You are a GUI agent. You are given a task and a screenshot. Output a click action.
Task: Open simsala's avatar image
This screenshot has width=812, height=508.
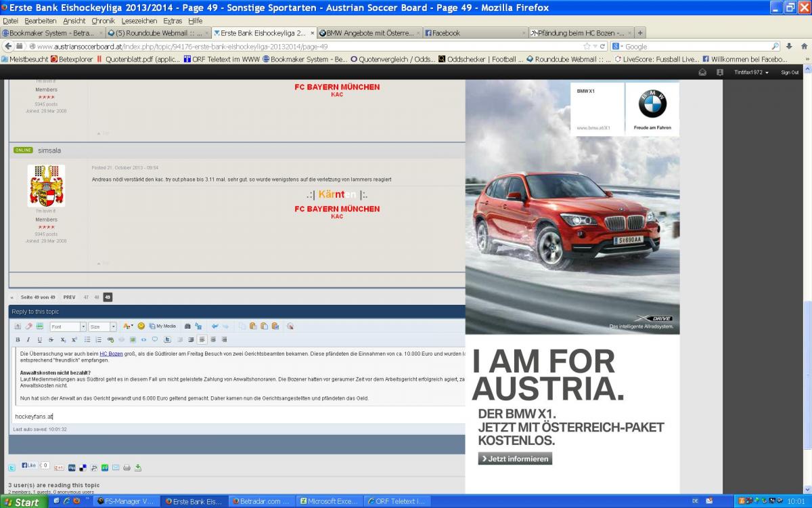(x=47, y=186)
